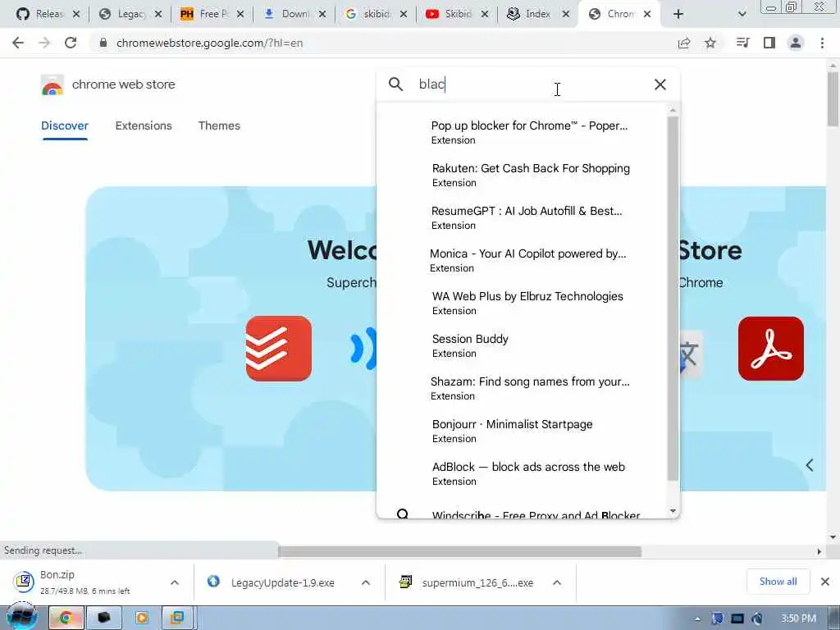Expand the Bon.zip download options
Viewport: 840px width, 630px height.
tap(174, 582)
